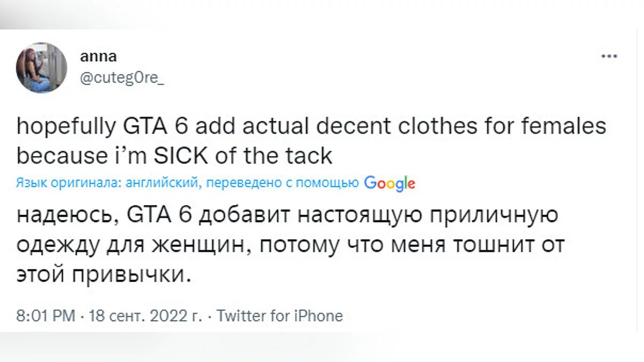
Task: Click the 8:01 PM timestamp
Action: [46, 316]
